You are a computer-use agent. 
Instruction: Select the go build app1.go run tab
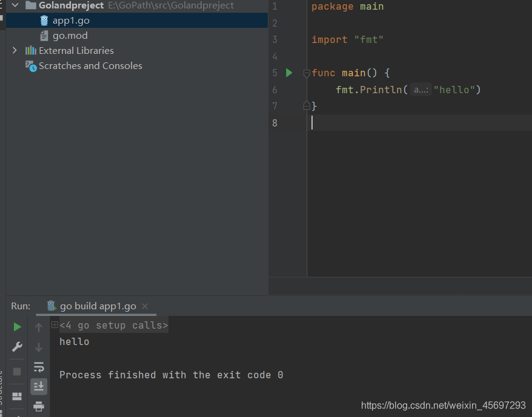click(x=98, y=306)
